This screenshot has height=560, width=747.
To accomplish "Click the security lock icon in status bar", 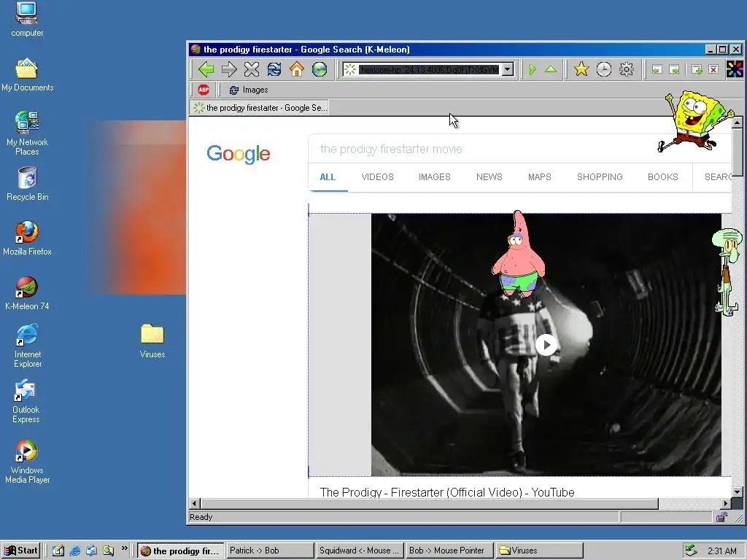I will (x=721, y=517).
